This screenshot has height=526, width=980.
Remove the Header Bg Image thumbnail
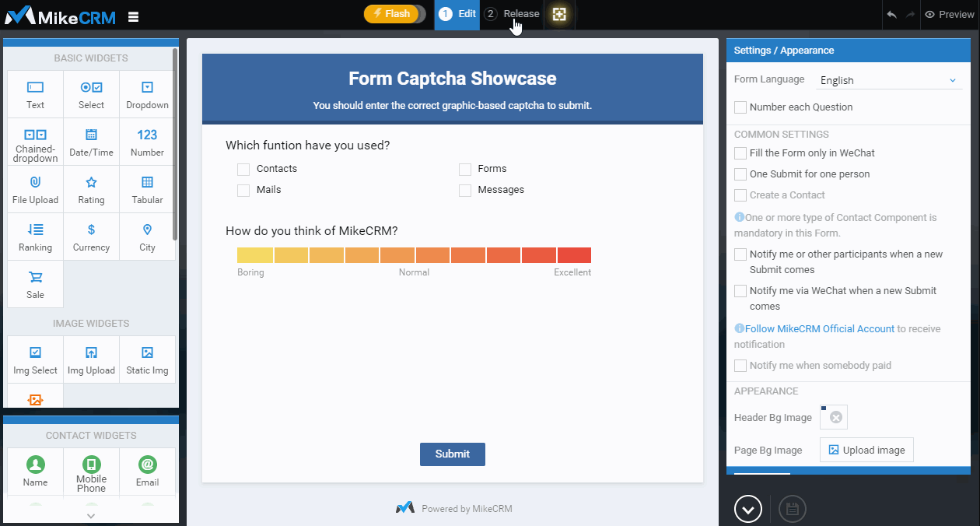pos(835,417)
